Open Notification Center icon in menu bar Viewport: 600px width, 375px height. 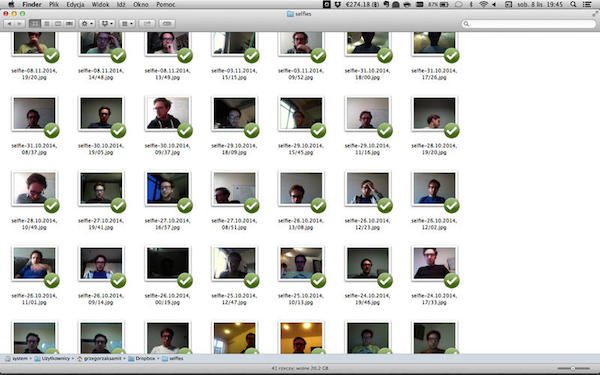point(587,5)
